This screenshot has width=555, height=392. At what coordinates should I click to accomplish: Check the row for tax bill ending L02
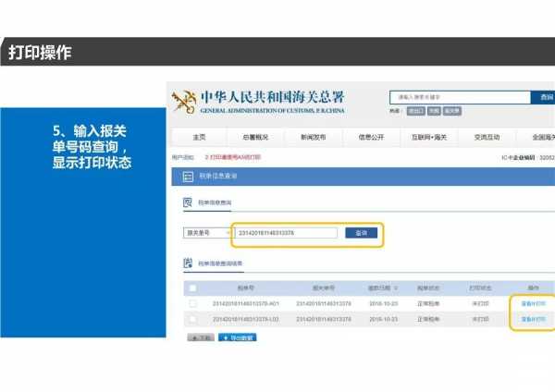[192, 319]
